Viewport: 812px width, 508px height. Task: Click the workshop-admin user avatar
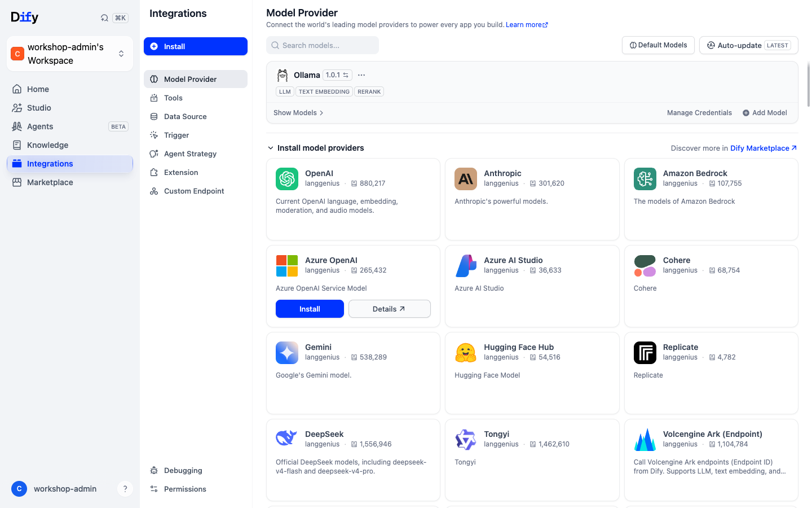pos(19,489)
